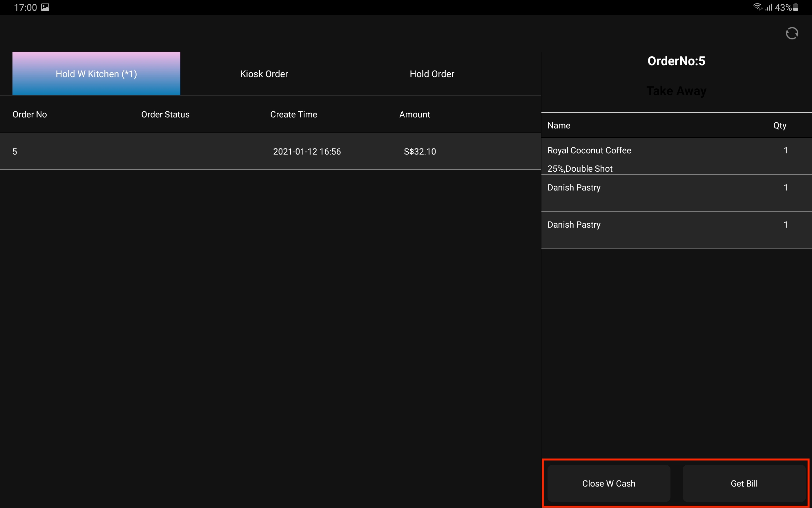812x508 pixels.
Task: Tap the cellular signal strength icon
Action: (769, 7)
